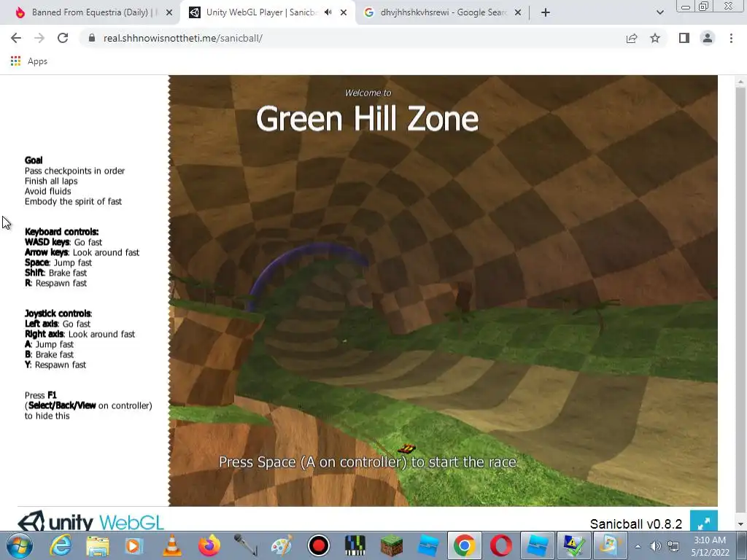Open the Chrome three-dot menu

coord(731,38)
